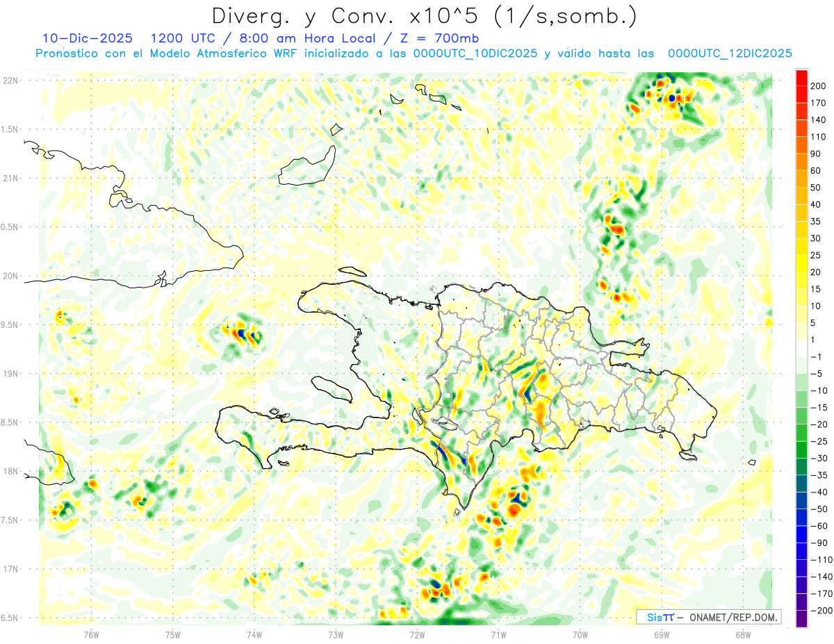This screenshot has width=834, height=644.
Task: Click the -90 color scale value
Action: [821, 543]
